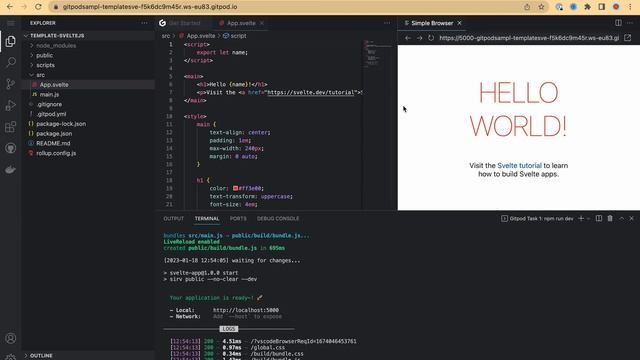Image resolution: width=640 pixels, height=360 pixels.
Task: Split the terminal panel
Action: (x=599, y=219)
